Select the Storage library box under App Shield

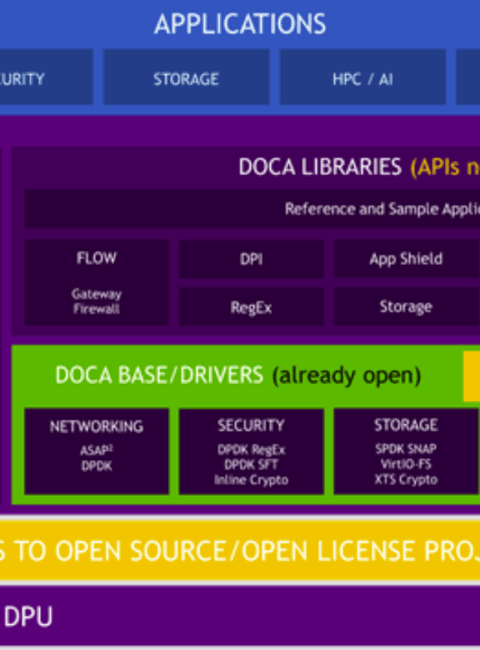coord(406,307)
